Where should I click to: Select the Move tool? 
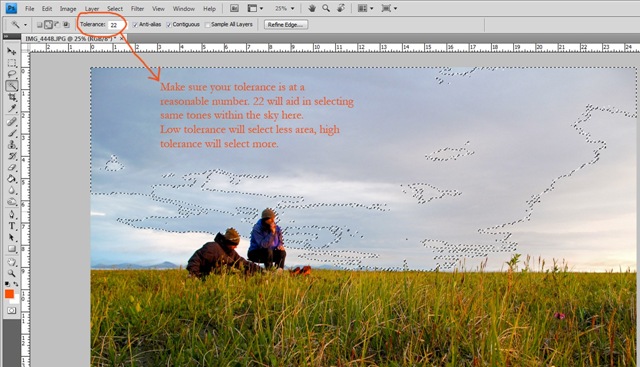11,51
